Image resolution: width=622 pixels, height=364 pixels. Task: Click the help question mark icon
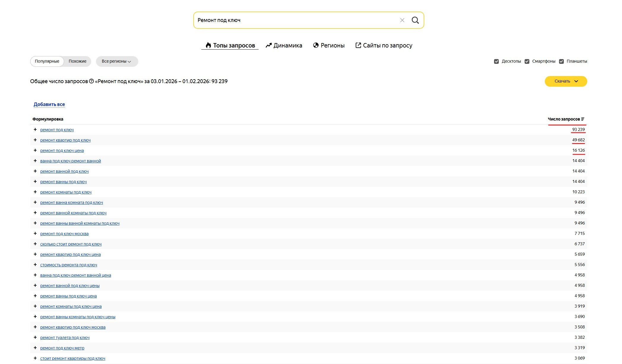[91, 81]
